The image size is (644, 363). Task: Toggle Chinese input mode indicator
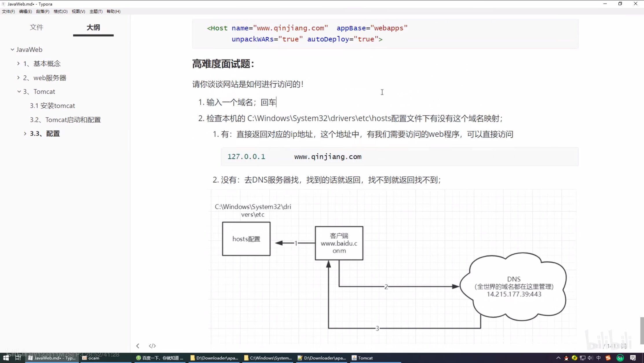tap(599, 358)
